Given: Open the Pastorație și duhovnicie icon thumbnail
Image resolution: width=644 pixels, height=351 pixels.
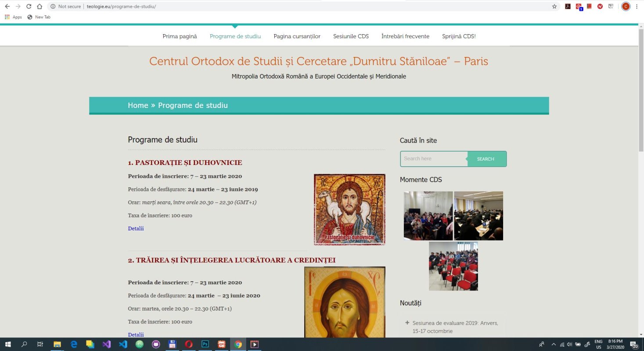Looking at the screenshot, I should pyautogui.click(x=349, y=209).
